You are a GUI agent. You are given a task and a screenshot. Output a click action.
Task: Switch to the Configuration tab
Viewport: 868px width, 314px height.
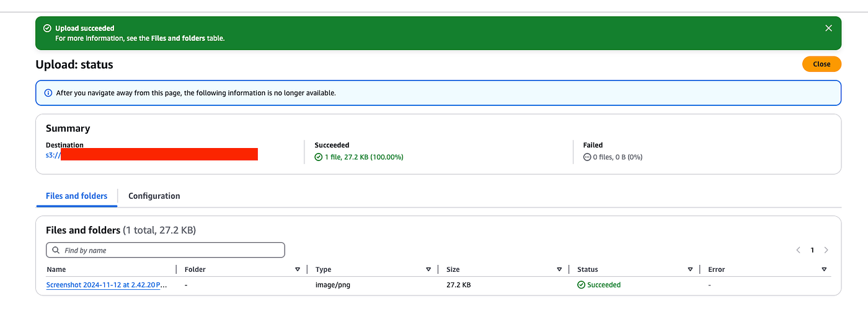click(154, 196)
